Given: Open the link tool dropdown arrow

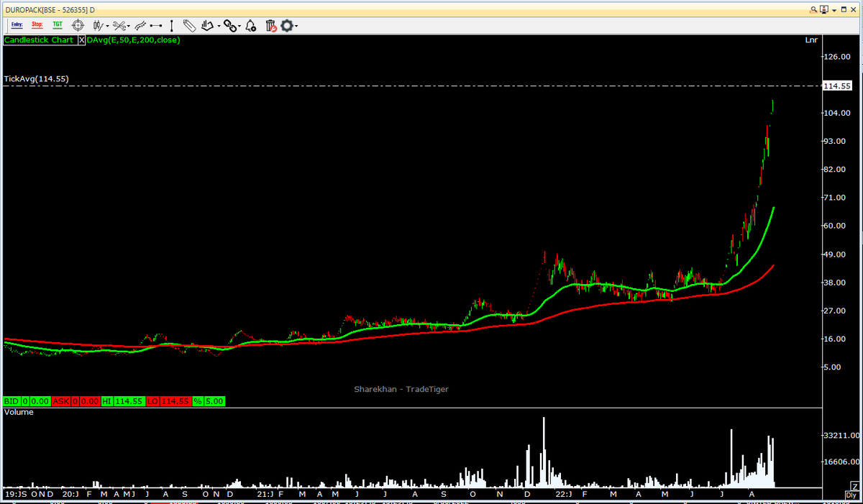Looking at the screenshot, I should click(238, 25).
